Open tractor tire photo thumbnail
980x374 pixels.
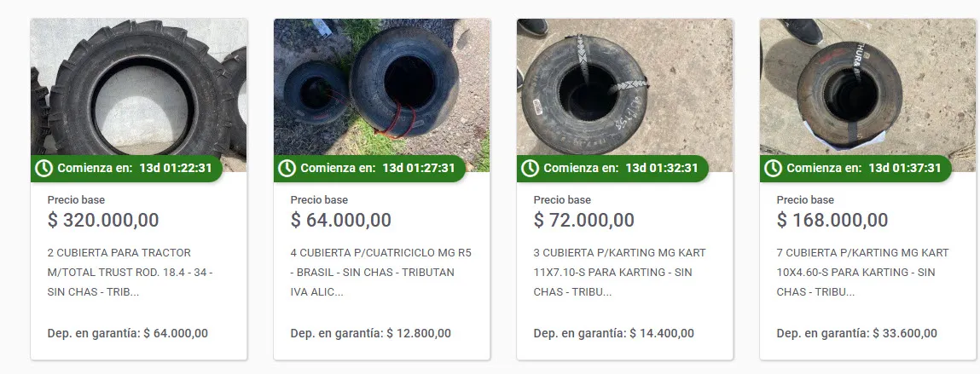tap(139, 85)
